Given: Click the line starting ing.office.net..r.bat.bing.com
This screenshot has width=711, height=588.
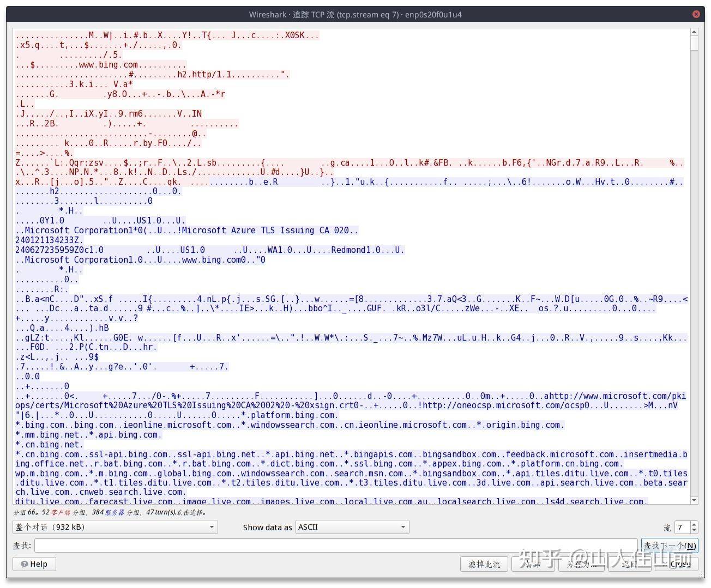Looking at the screenshot, I should [320, 464].
